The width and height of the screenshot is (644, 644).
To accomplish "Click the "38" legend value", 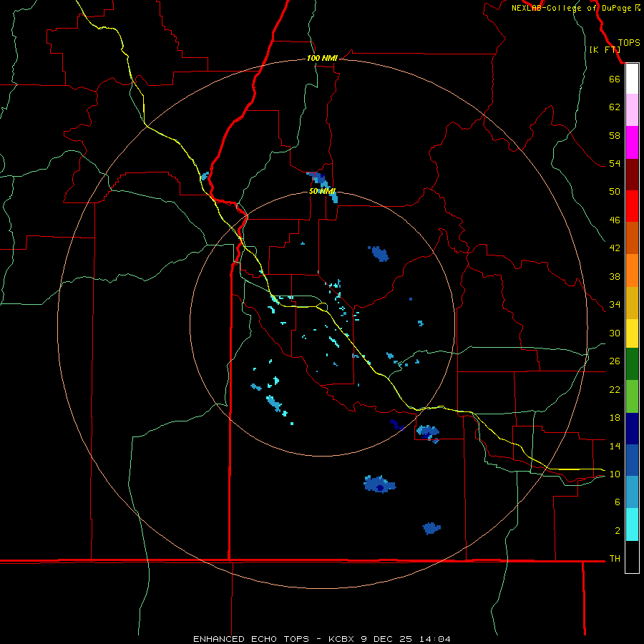I will click(x=615, y=276).
